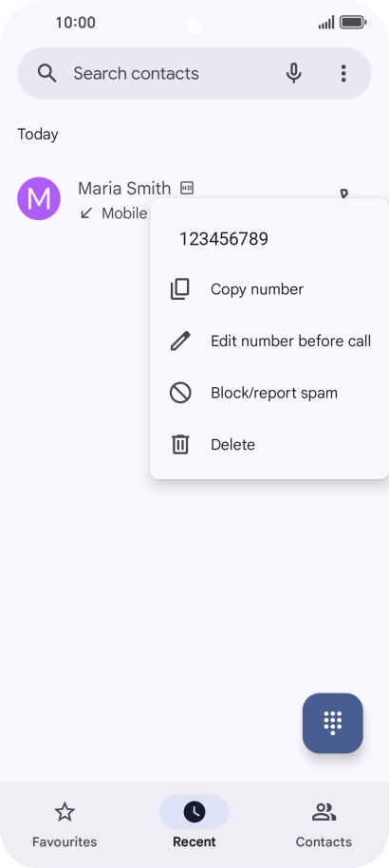Select Copy number menu entry

269,289
